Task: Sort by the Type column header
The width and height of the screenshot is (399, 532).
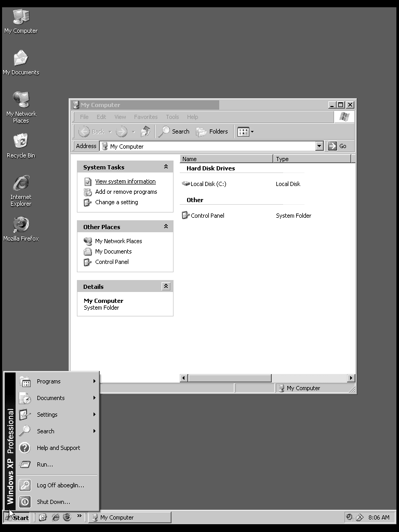Action: 312,159
